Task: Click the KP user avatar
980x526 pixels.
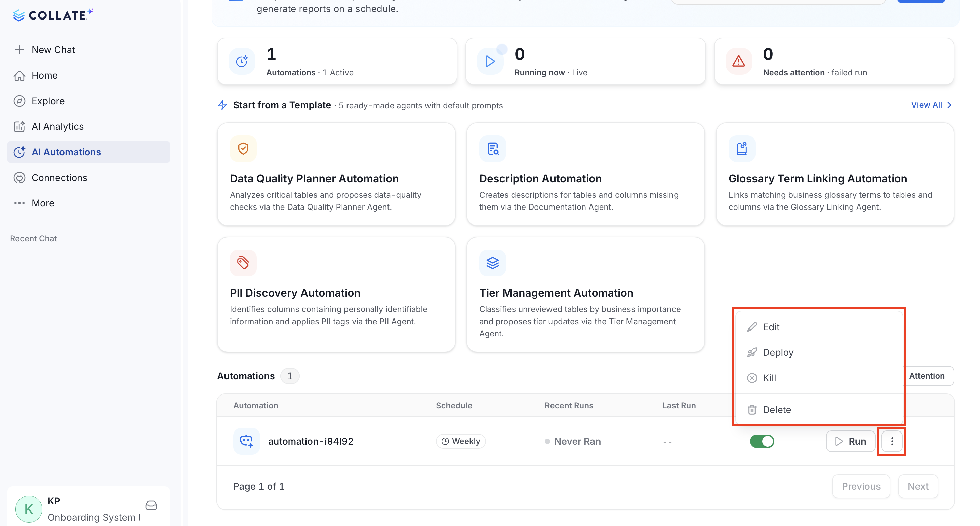Action: click(x=29, y=509)
